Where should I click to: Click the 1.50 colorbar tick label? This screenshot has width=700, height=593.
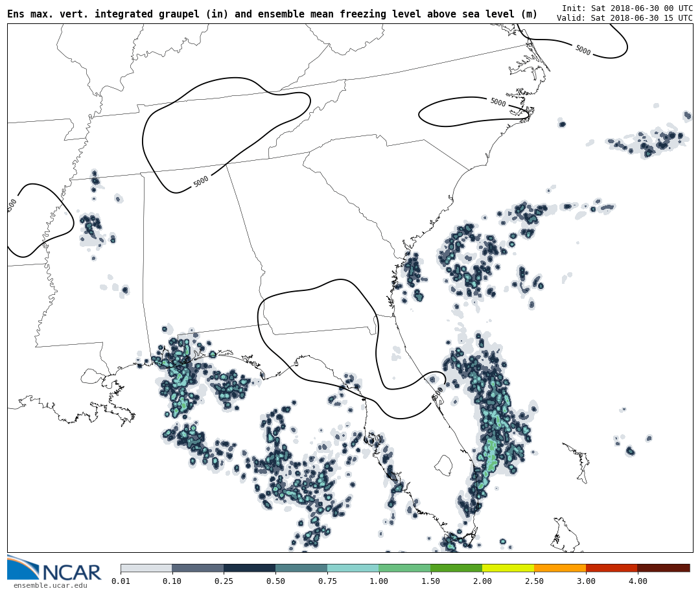pyautogui.click(x=431, y=581)
